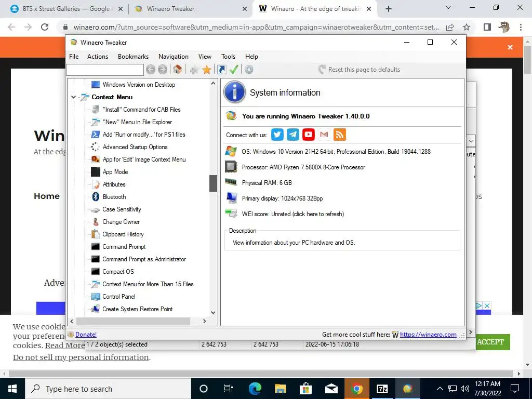The image size is (532, 399).
Task: Click the Tweaker search input field
Action: 105,70
